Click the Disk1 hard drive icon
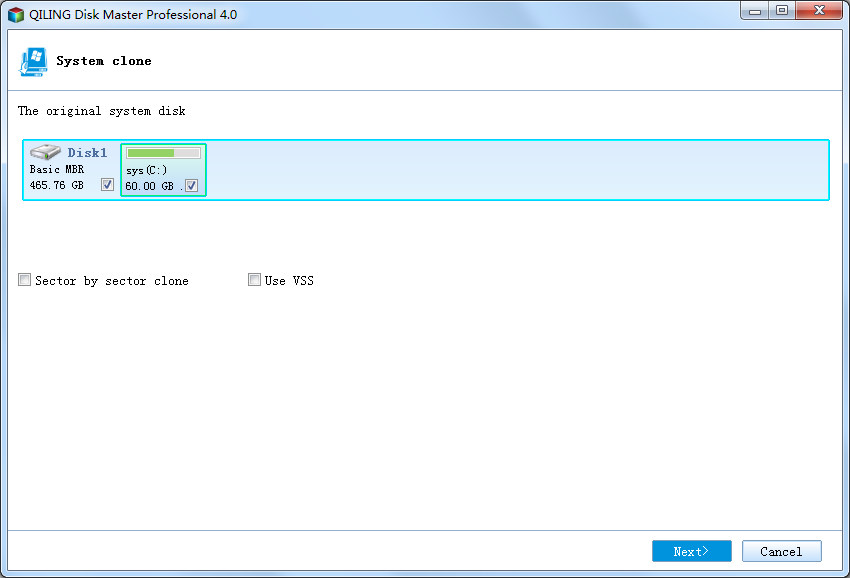This screenshot has height=578, width=850. click(x=45, y=152)
